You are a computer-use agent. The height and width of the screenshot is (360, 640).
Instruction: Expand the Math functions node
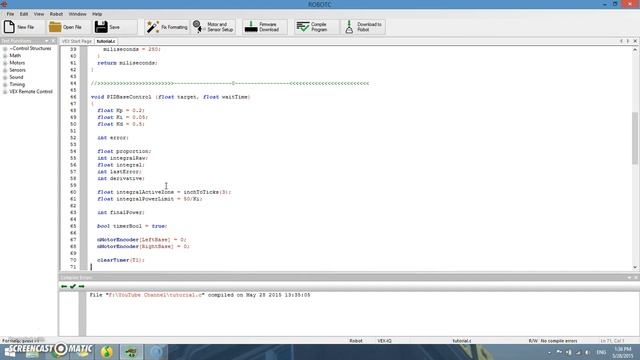point(5,56)
